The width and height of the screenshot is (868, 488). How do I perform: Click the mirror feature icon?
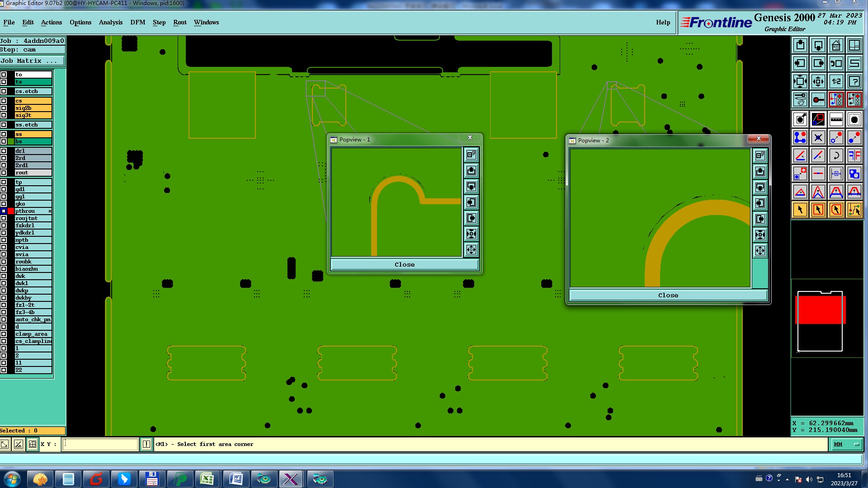click(854, 156)
